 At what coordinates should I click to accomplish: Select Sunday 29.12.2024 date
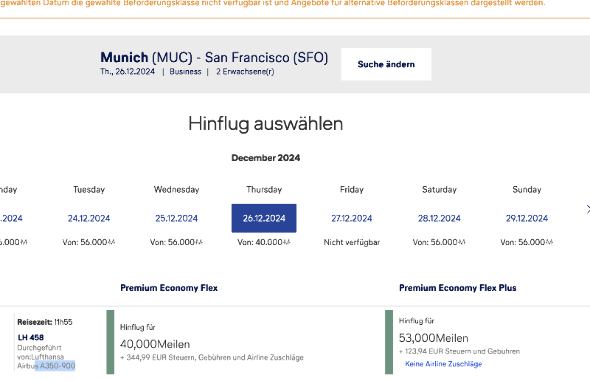527,218
